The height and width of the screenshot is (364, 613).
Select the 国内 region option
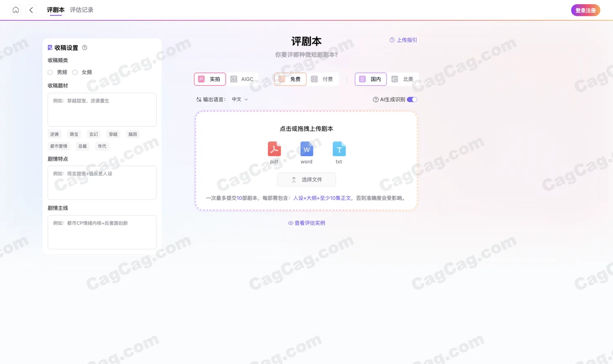[x=371, y=79]
